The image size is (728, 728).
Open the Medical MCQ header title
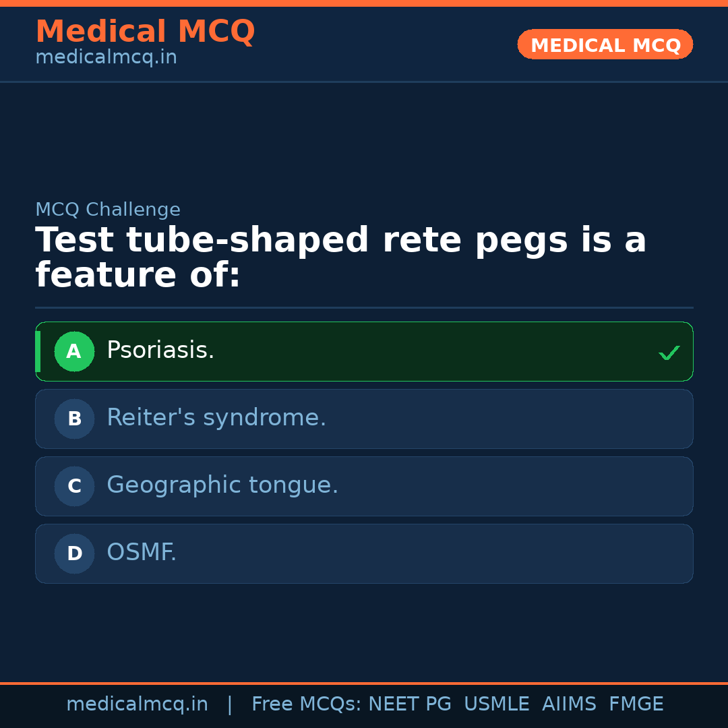click(x=145, y=32)
